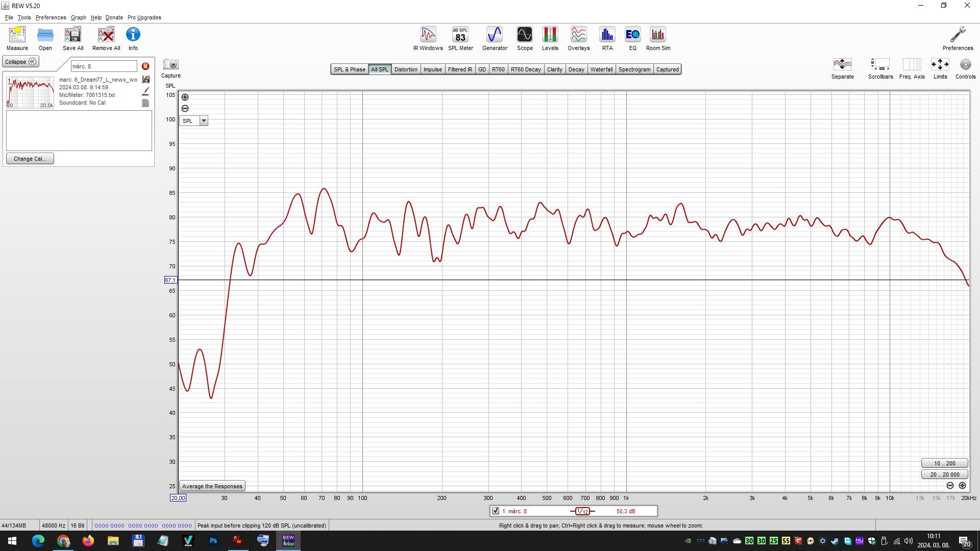Open the Preferences menu
Screen dimensions: 980x551
coord(51,17)
